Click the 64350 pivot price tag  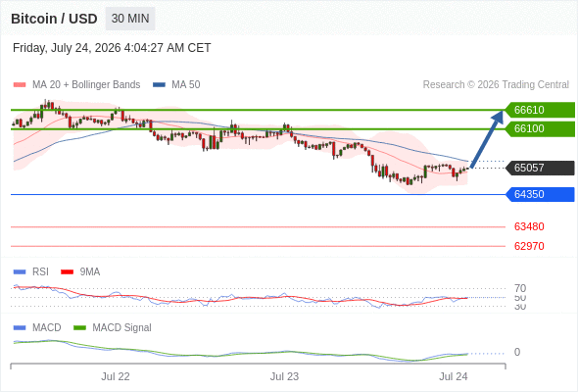(x=540, y=194)
